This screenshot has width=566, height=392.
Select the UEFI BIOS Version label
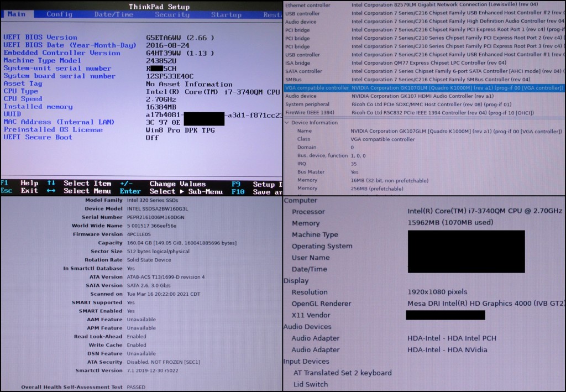click(40, 37)
